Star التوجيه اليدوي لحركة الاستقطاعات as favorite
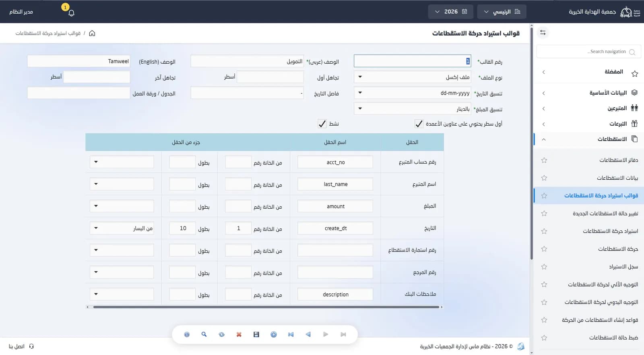The width and height of the screenshot is (644, 355). tap(544, 302)
